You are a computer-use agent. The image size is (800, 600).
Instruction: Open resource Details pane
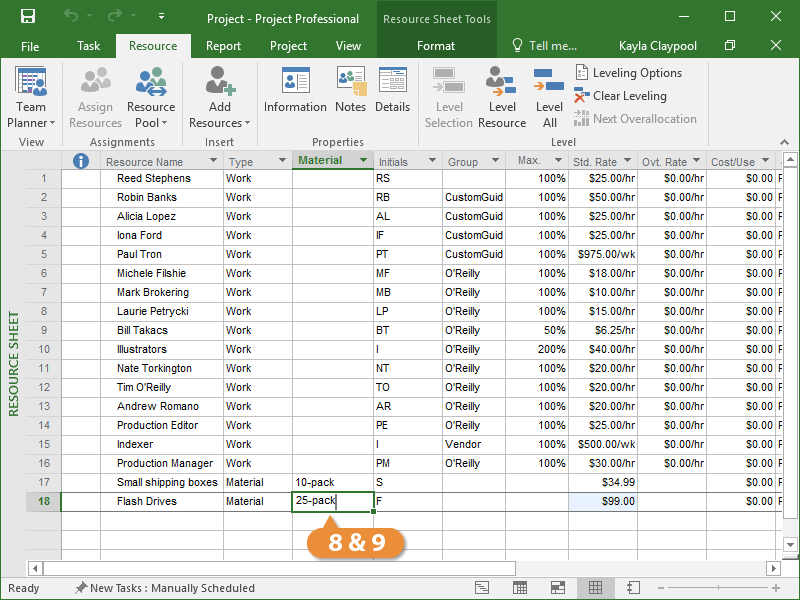(392, 90)
